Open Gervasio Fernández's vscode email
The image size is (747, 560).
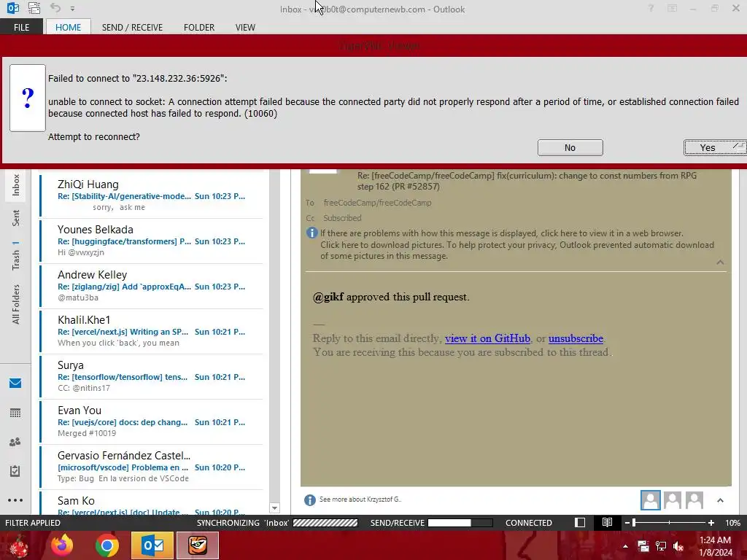point(152,467)
